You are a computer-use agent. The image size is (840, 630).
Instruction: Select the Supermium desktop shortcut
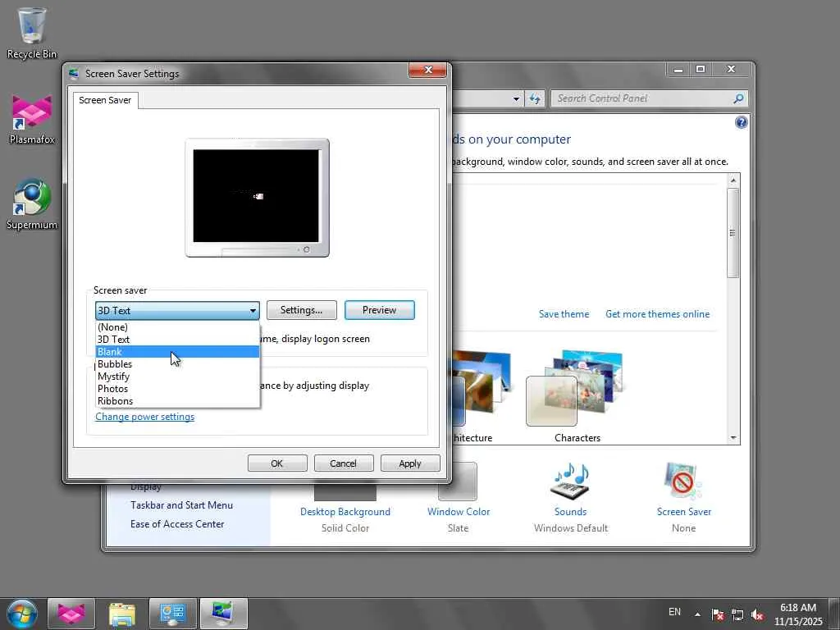pos(32,204)
